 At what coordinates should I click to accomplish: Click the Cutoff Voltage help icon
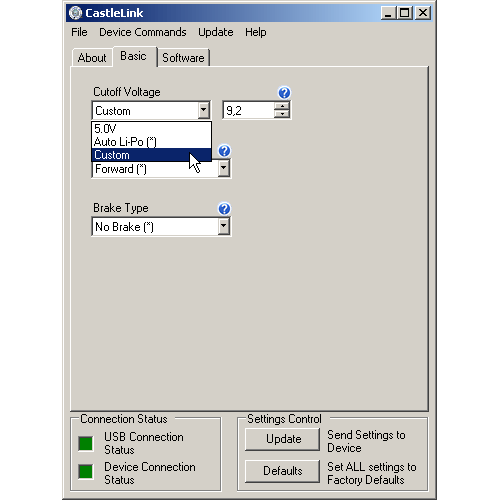(284, 93)
